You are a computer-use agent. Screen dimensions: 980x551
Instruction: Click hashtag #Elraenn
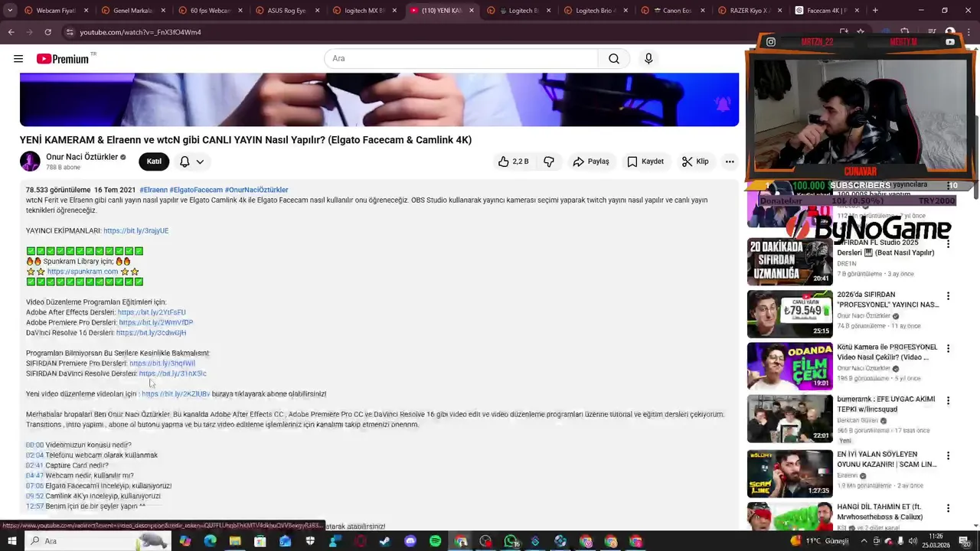153,190
